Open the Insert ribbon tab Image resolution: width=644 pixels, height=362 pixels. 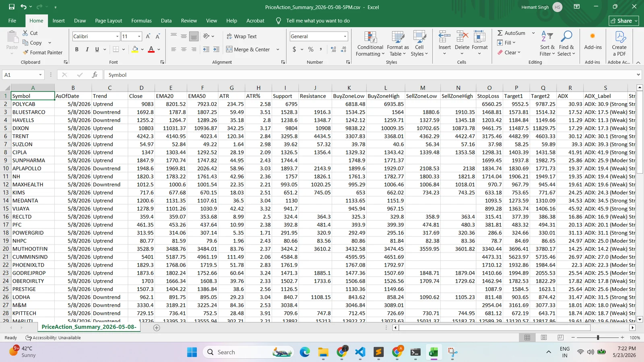58,21
